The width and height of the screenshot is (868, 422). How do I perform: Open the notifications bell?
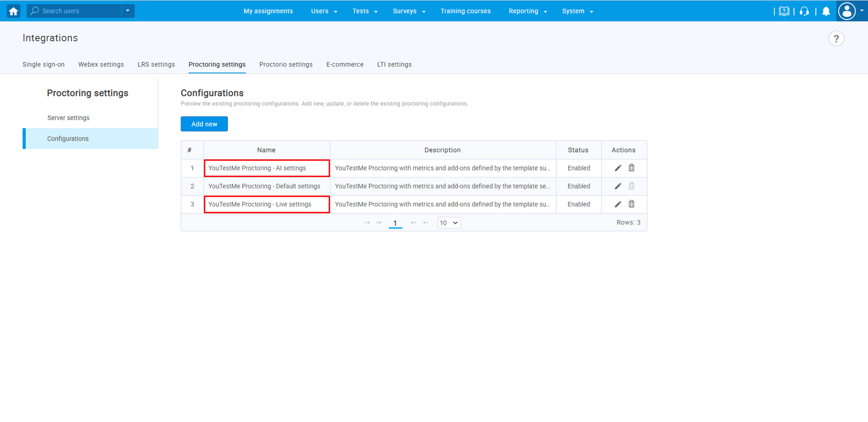click(x=826, y=11)
